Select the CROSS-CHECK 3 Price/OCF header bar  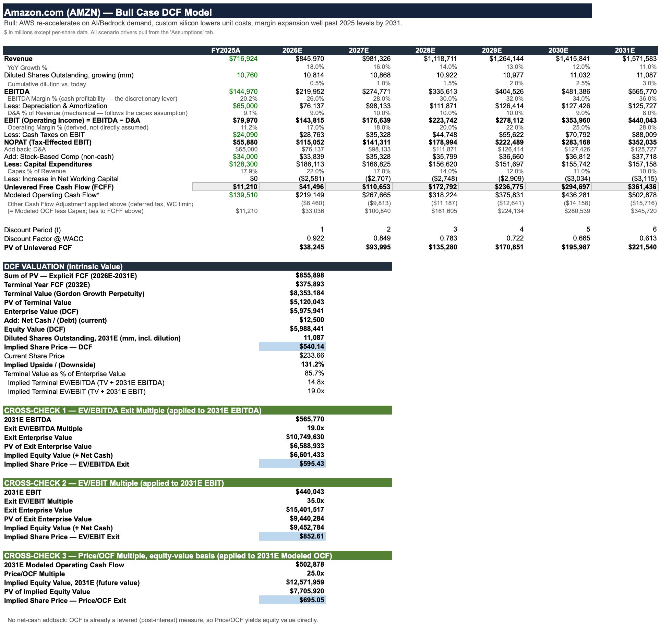coord(197,555)
